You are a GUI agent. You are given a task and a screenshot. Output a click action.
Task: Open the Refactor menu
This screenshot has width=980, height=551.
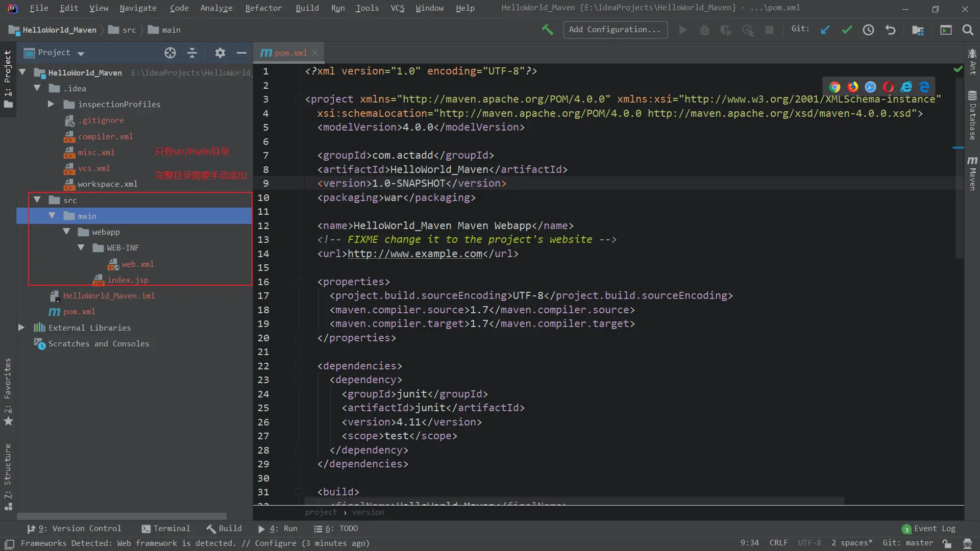pos(263,8)
